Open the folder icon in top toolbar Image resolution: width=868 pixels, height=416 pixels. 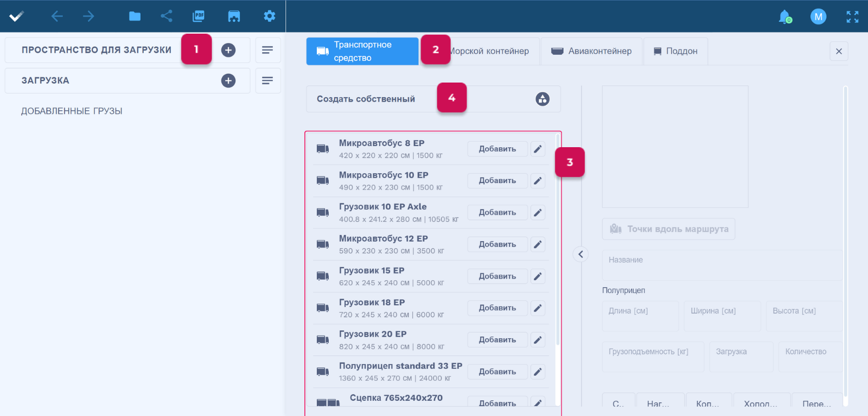click(x=135, y=16)
